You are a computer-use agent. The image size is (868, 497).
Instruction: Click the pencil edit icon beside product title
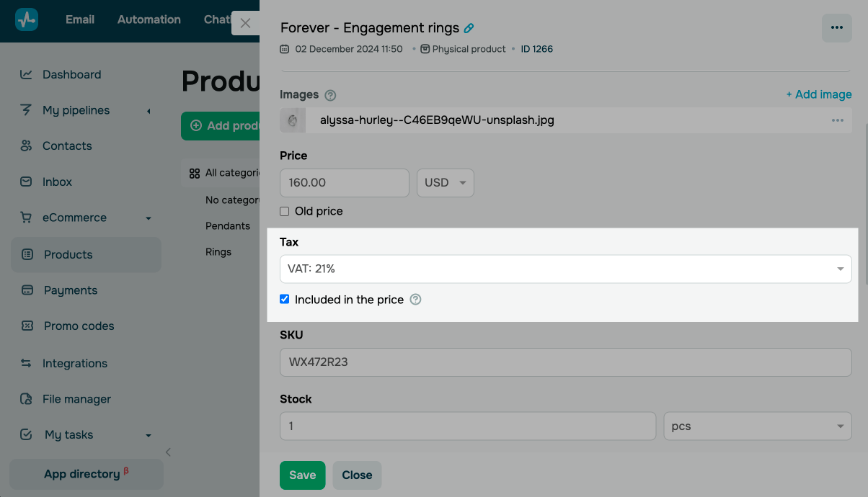469,29
